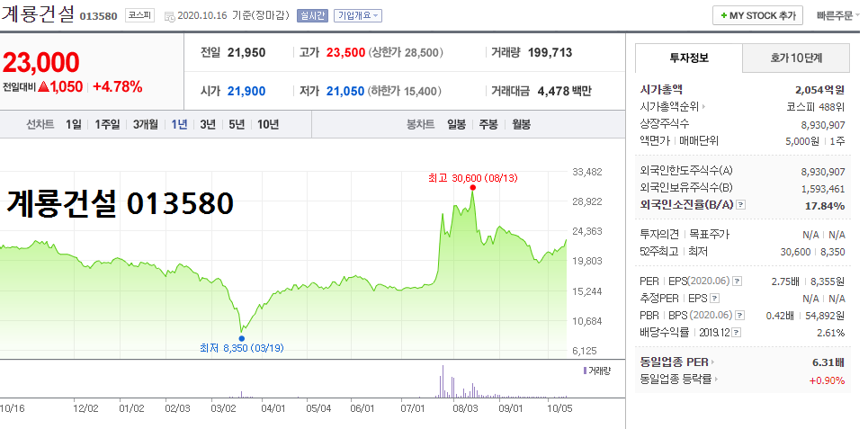Click the current price 23,000
Screen dimensions: 868x429
(x=41, y=63)
